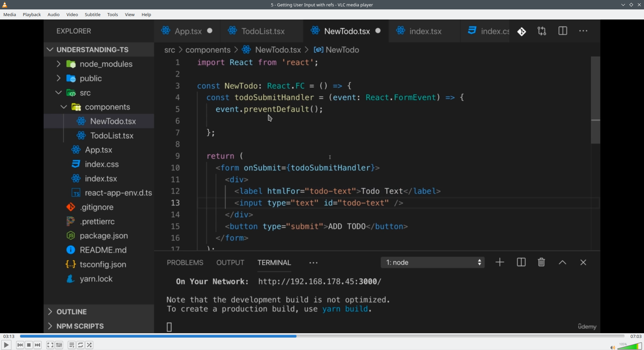Open the Video menu

pos(72,14)
